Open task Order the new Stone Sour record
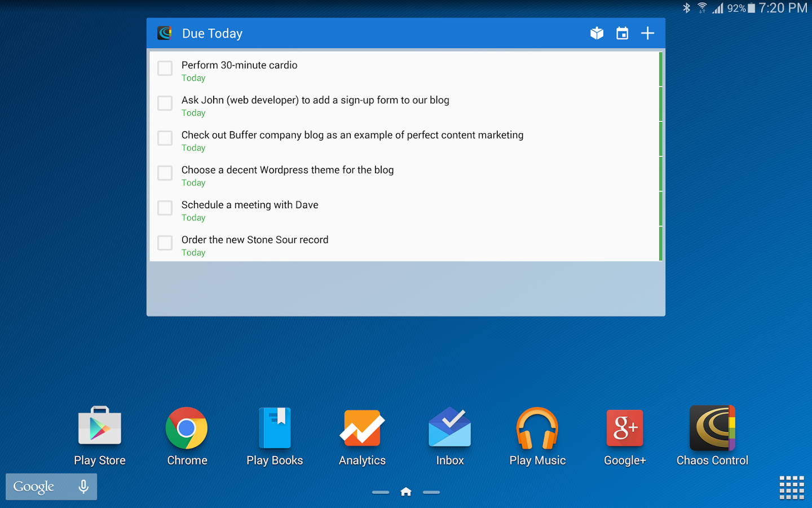812x508 pixels. tap(405, 244)
